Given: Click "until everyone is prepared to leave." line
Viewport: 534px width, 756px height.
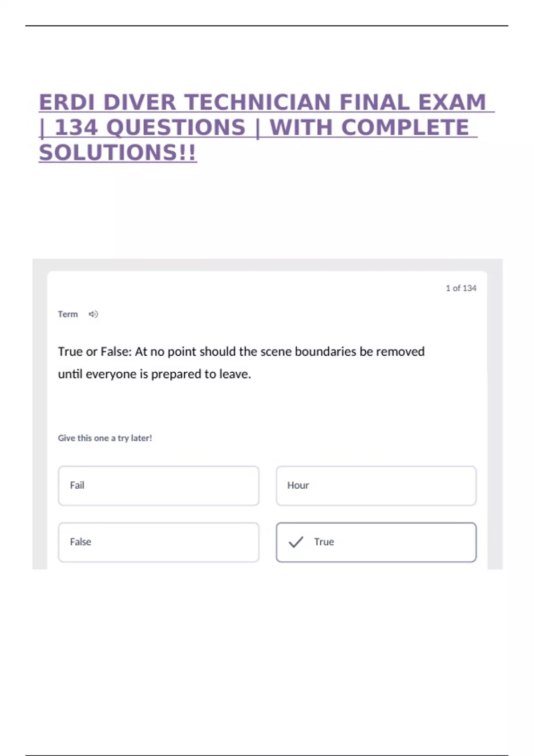Looking at the screenshot, I should 154,374.
